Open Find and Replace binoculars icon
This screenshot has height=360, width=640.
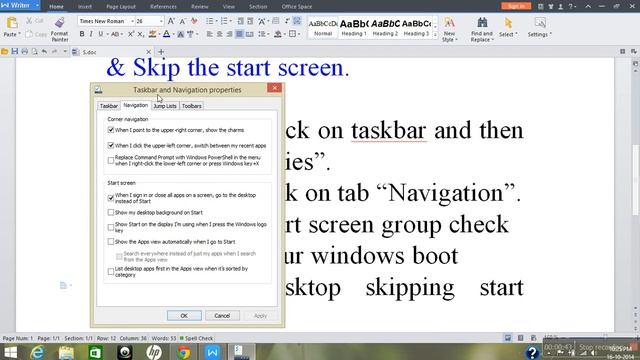tap(482, 23)
